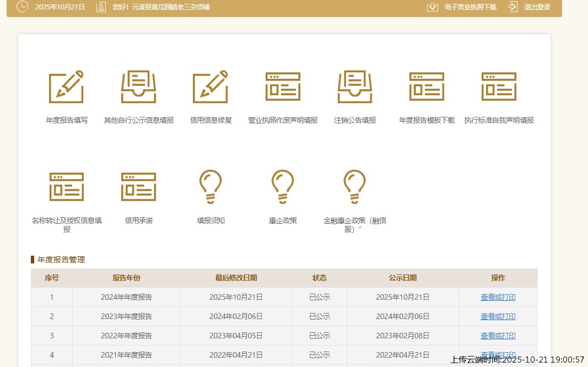The height and width of the screenshot is (367, 588).
Task: Open 名称转让及授权信息填报 icon
Action: click(67, 186)
